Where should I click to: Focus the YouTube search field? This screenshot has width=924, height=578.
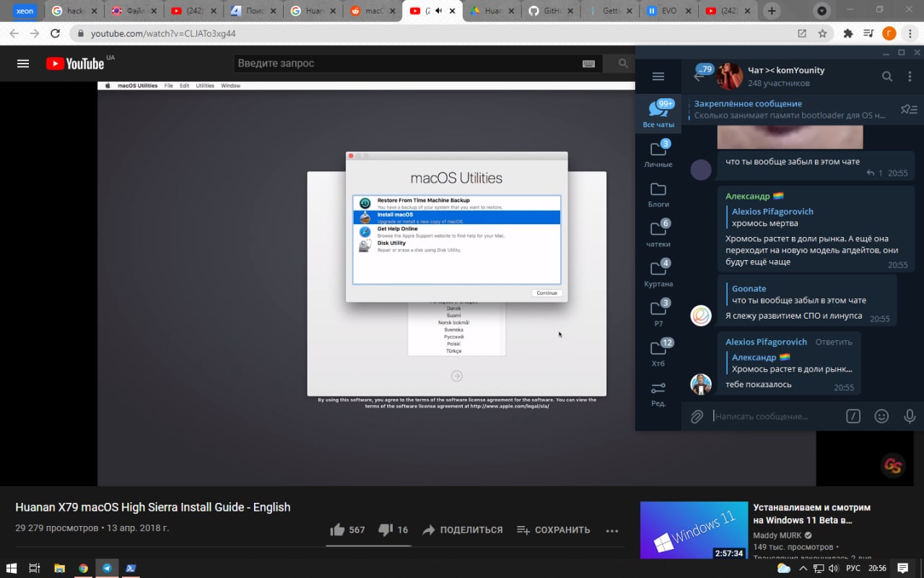coord(408,64)
